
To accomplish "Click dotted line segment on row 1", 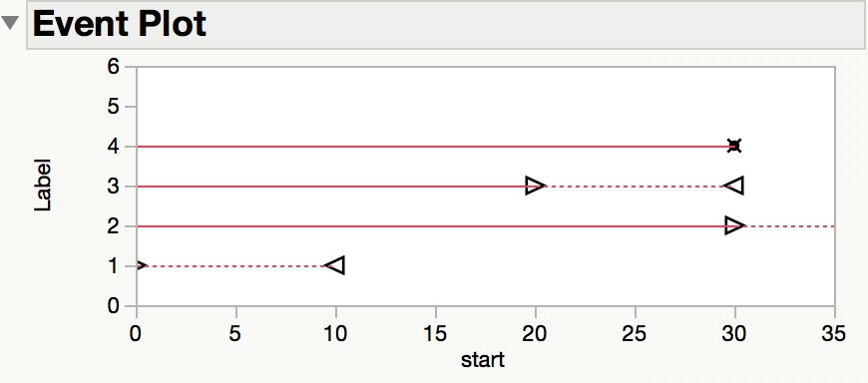I will pos(235,266).
